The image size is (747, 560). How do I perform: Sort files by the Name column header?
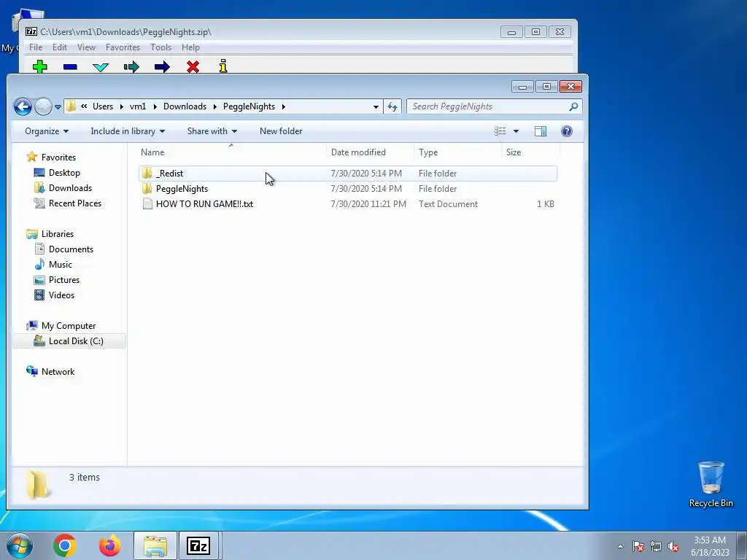(231, 152)
